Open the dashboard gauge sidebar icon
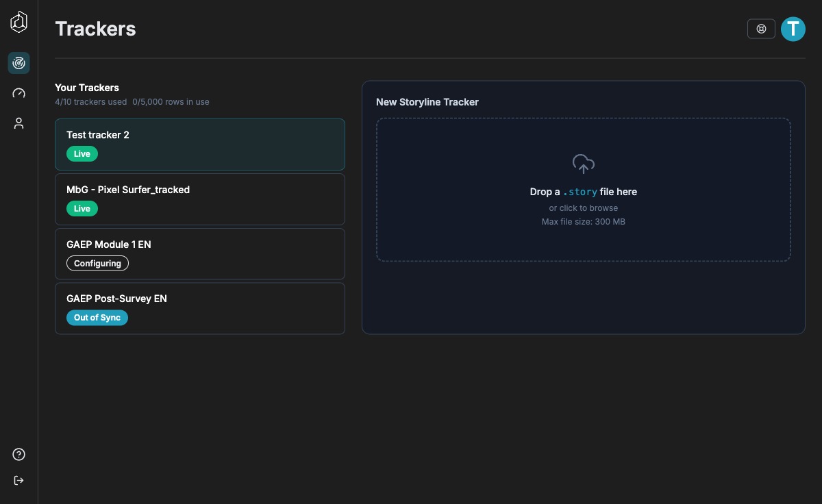The width and height of the screenshot is (822, 504). point(19,93)
